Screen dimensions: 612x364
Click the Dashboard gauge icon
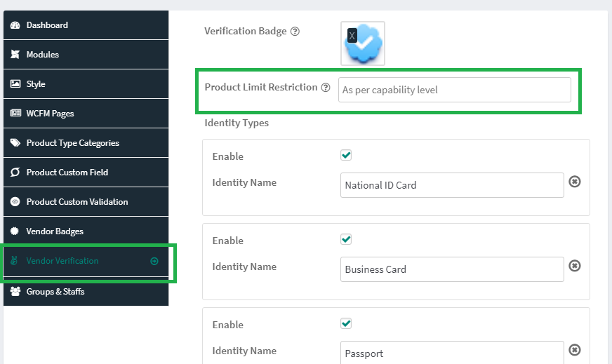15,25
